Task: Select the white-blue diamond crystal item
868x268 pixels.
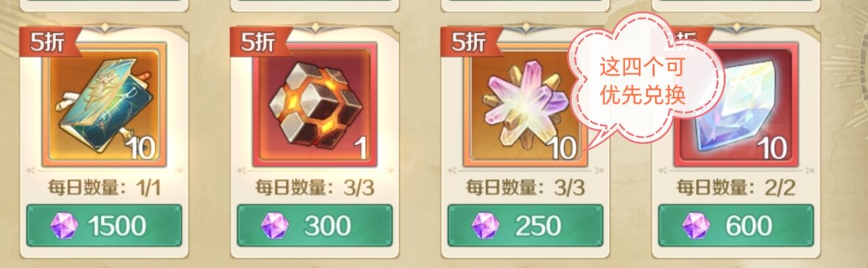Action: [736, 105]
